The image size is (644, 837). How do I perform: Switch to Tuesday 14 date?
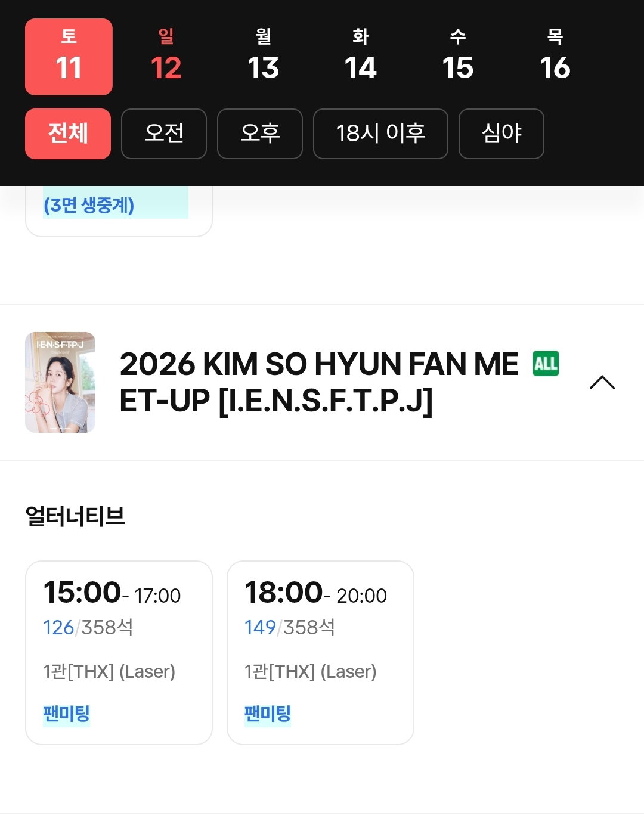[360, 57]
